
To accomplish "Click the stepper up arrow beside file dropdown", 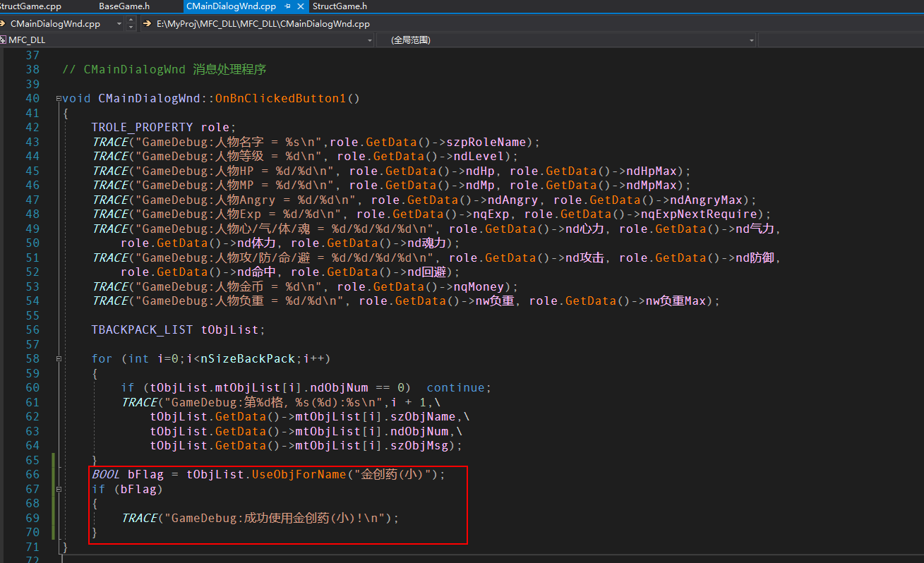I will (131, 20).
